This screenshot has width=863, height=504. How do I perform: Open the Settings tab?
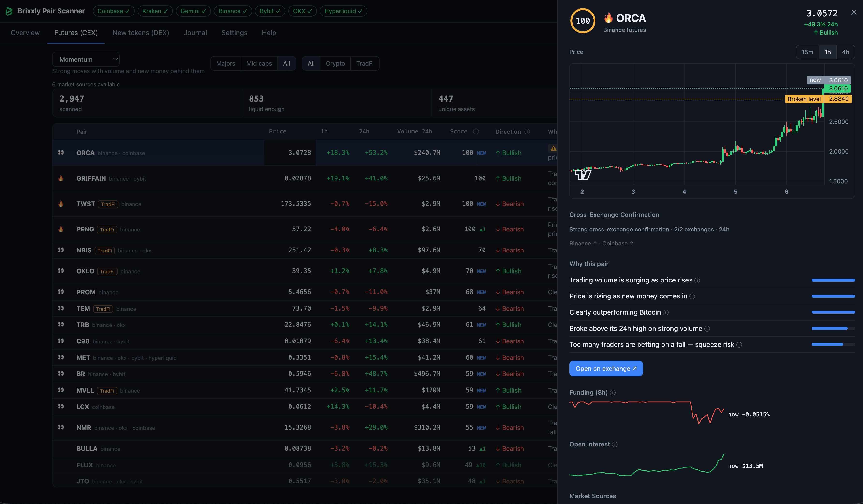pyautogui.click(x=234, y=33)
